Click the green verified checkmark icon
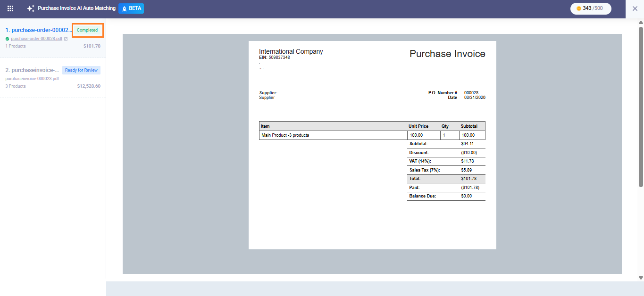 (x=7, y=39)
